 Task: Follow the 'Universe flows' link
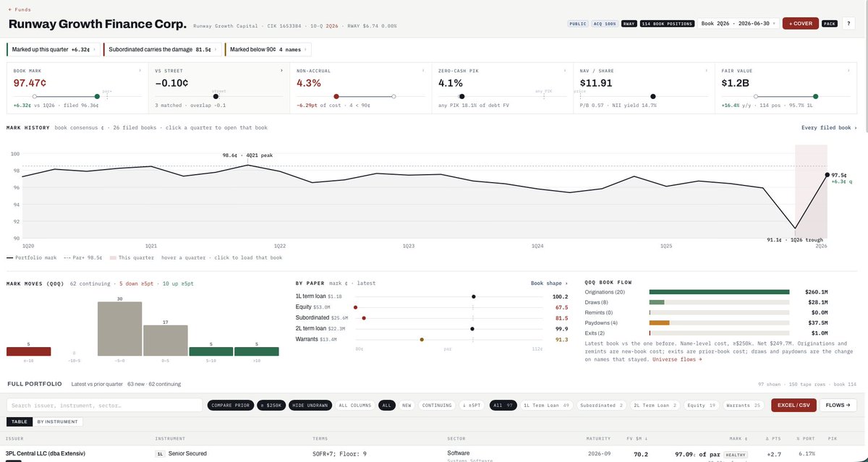pos(677,359)
